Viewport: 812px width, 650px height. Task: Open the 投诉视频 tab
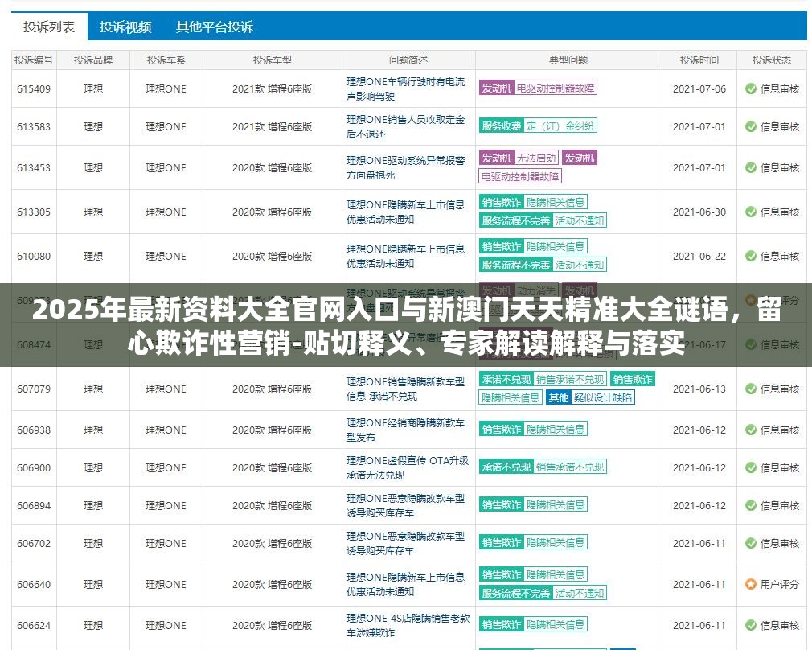tap(125, 27)
